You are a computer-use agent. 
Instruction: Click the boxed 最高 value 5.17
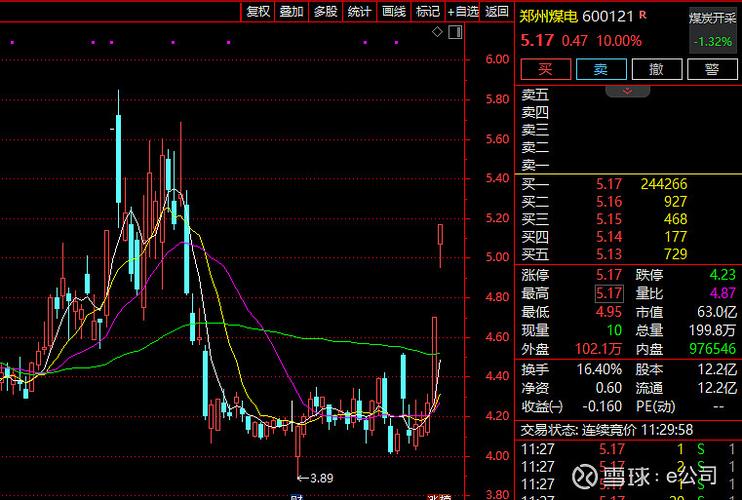(x=609, y=294)
